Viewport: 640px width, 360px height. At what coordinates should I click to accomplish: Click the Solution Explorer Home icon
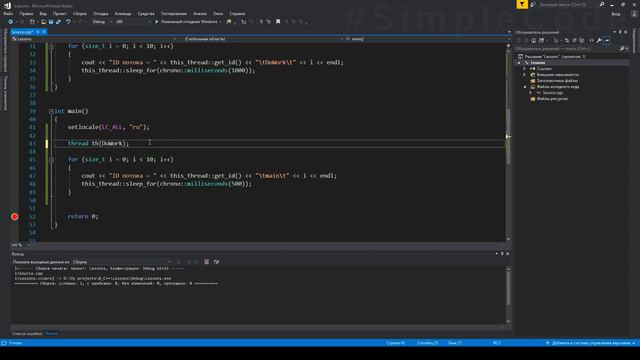[533, 40]
